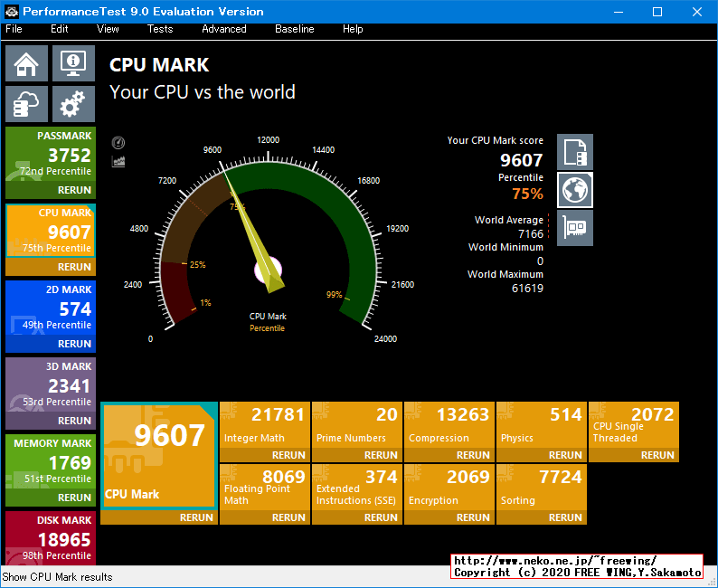Select the MEMORY MARK 1769 tile

(x=51, y=461)
